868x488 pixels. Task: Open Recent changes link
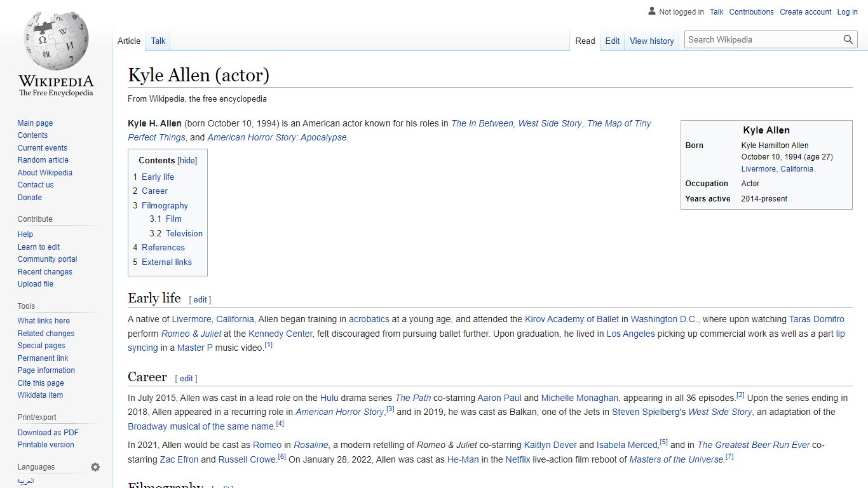click(x=44, y=272)
